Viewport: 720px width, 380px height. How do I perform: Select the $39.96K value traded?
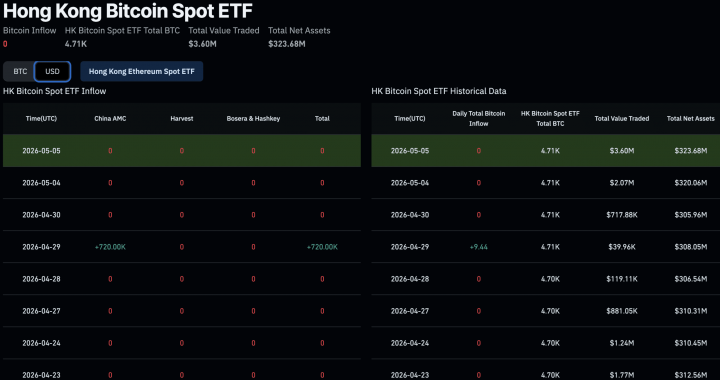[622, 247]
